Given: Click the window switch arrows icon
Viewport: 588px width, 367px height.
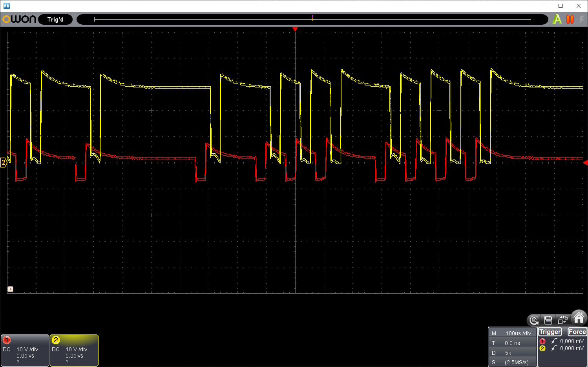Looking at the screenshot, I should (x=562, y=320).
